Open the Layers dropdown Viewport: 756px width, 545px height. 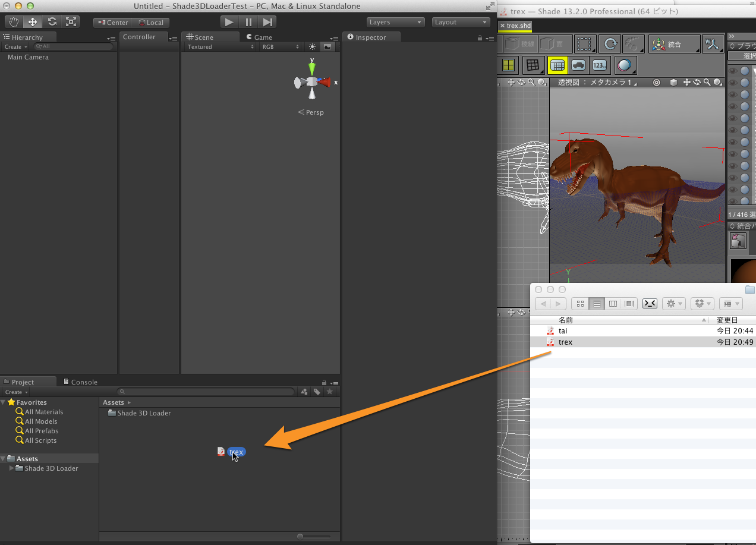(x=395, y=22)
